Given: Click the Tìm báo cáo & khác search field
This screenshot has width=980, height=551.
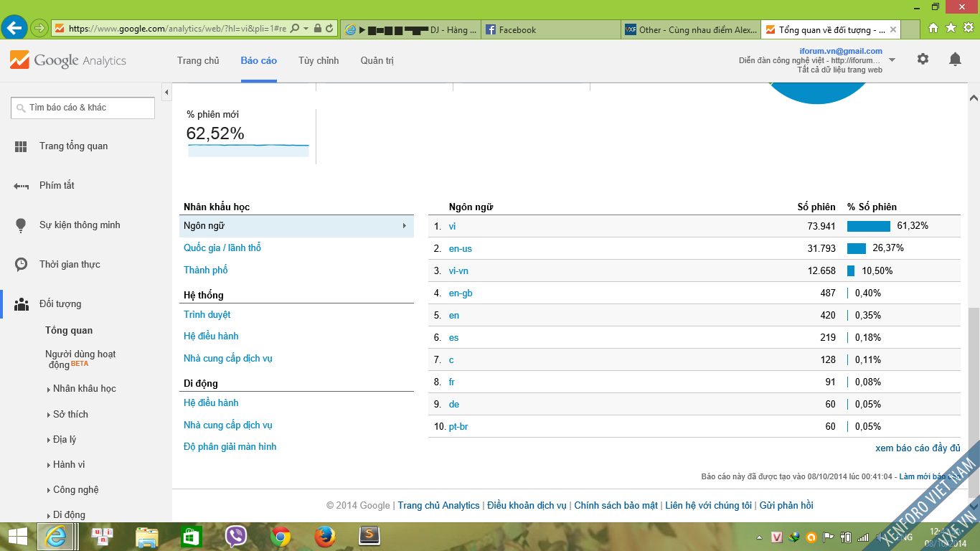Looking at the screenshot, I should pyautogui.click(x=83, y=108).
